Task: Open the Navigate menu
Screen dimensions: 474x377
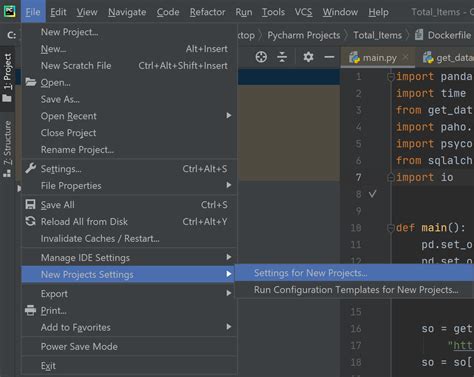Action: [127, 12]
